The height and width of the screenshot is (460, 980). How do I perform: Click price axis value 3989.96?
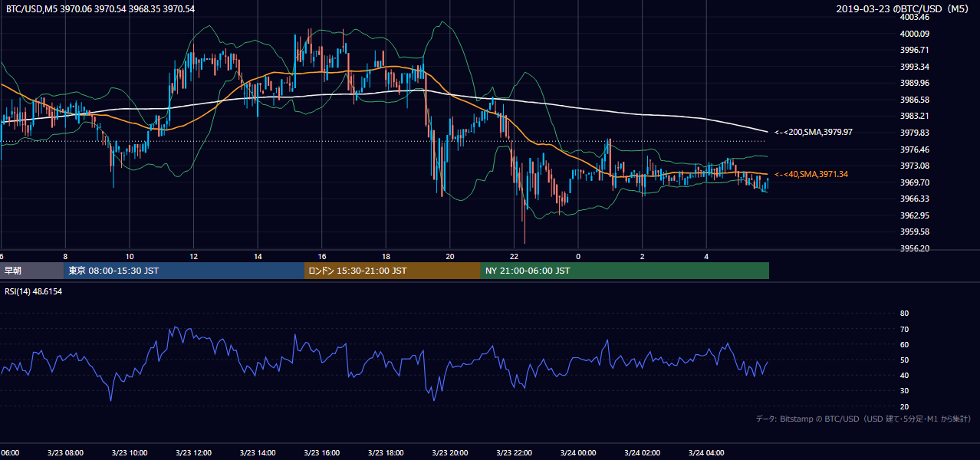tap(915, 83)
